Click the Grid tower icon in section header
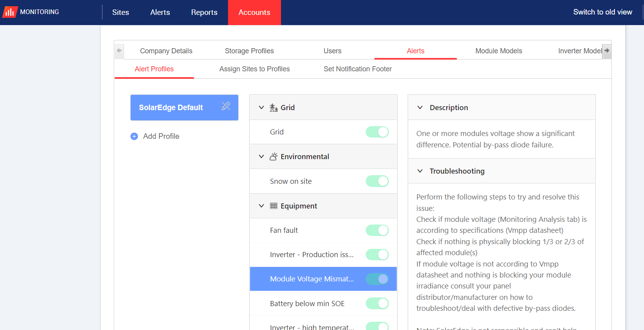The width and height of the screenshot is (644, 330). point(274,107)
